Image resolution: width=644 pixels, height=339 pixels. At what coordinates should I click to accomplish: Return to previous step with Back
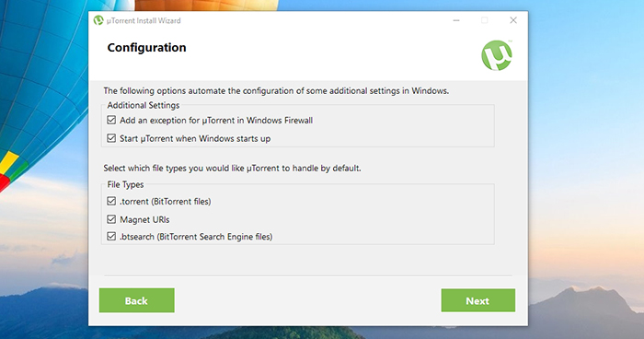137,300
